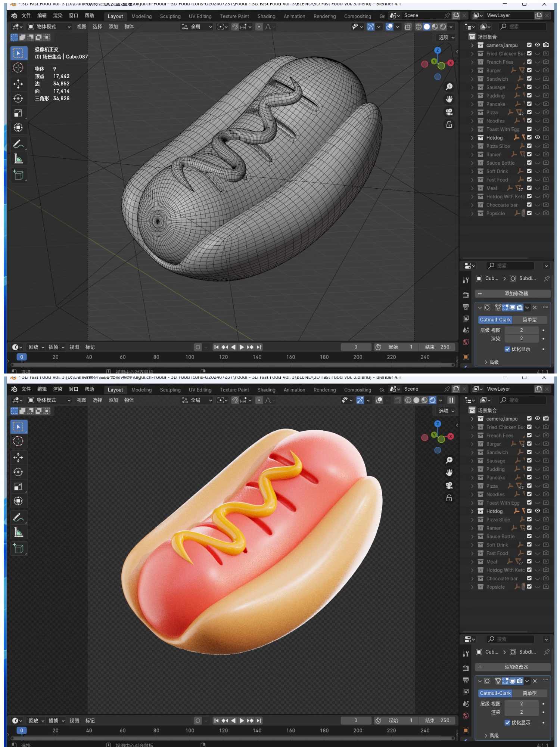Select the Move tool in top window

(18, 84)
